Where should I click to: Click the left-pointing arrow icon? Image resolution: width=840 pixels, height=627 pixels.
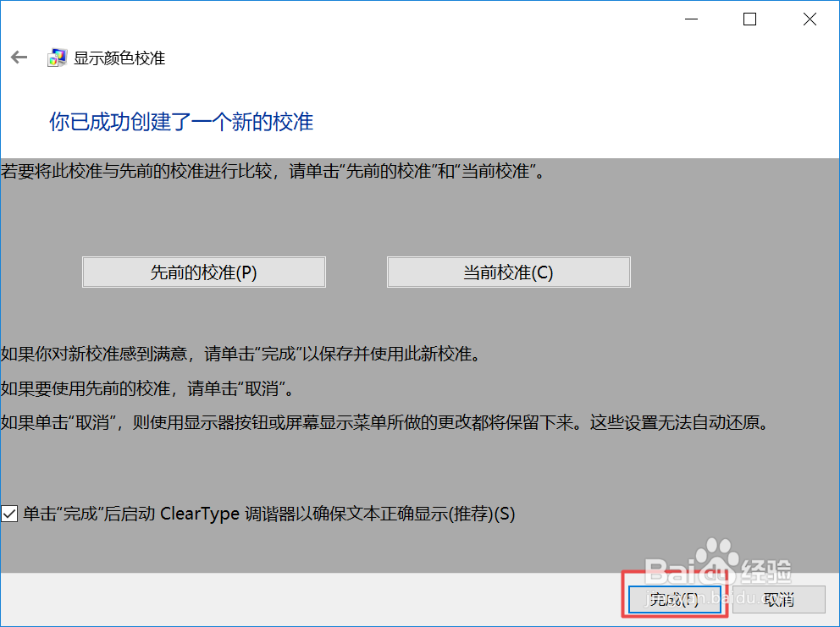pyautogui.click(x=19, y=57)
